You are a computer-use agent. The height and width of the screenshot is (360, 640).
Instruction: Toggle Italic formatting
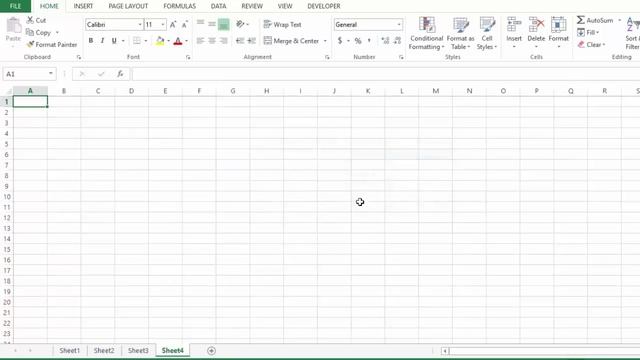(x=102, y=40)
